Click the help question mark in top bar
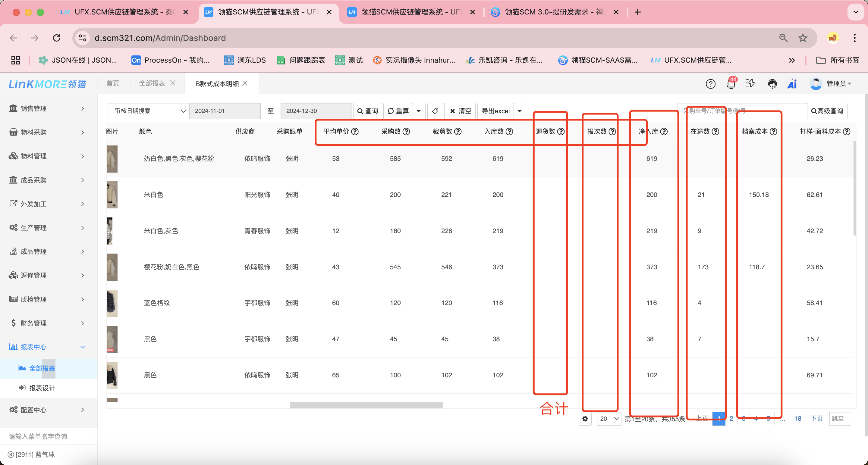Image resolution: width=868 pixels, height=465 pixels. 710,83
